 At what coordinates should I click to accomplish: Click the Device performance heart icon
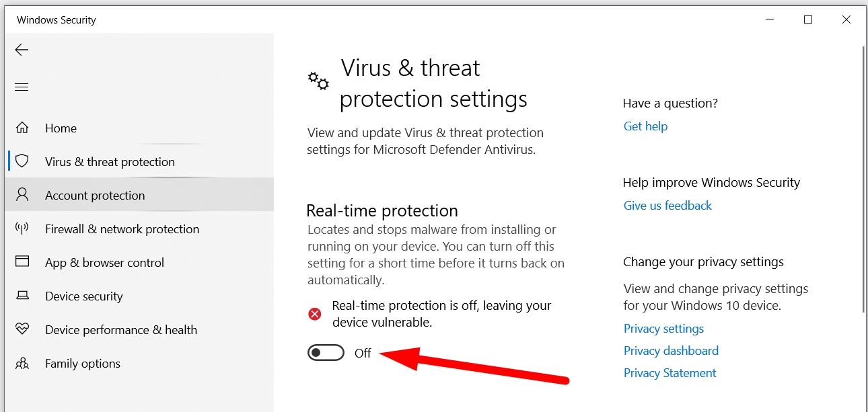click(22, 329)
